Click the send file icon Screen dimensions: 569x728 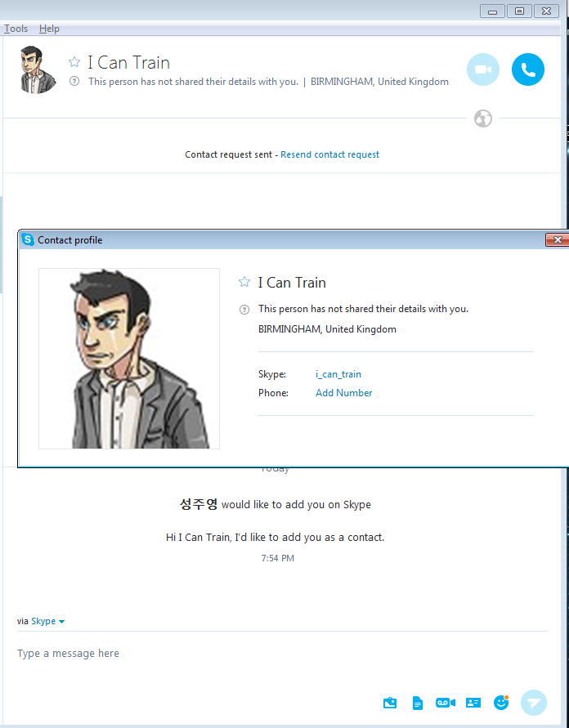[418, 703]
